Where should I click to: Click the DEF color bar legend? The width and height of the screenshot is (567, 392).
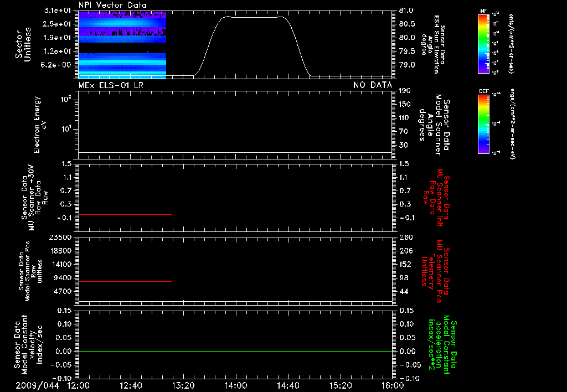(483, 124)
